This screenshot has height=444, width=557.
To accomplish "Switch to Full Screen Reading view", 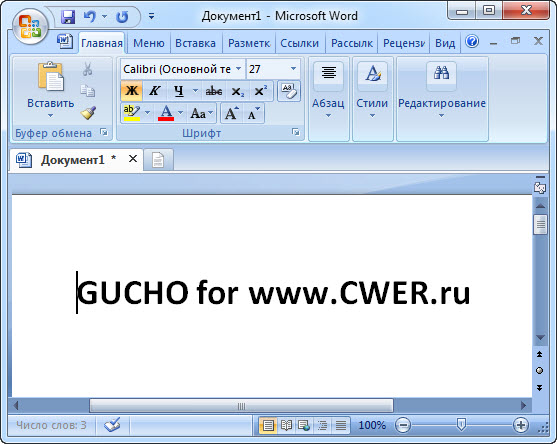I will 286,425.
